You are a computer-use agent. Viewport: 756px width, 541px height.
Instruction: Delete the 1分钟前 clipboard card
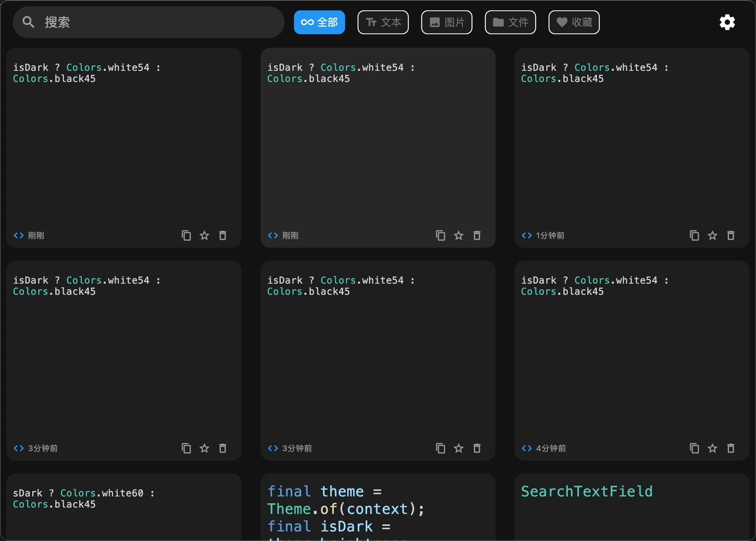pos(731,235)
